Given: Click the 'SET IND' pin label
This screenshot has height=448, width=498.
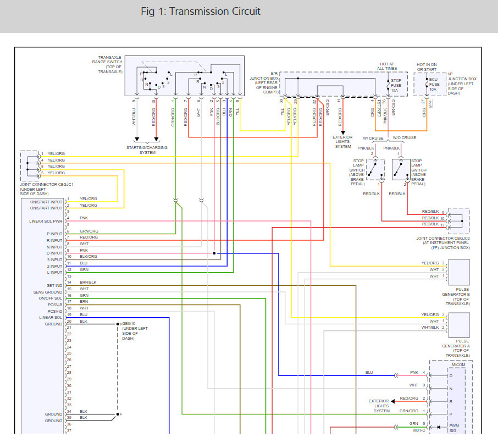Looking at the screenshot, I should (54, 286).
